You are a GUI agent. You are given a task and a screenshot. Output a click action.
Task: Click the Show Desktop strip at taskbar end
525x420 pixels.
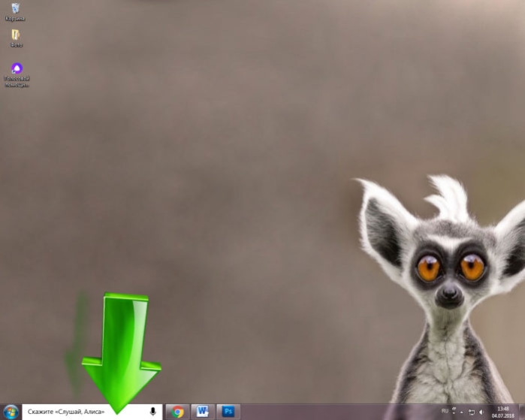522,412
